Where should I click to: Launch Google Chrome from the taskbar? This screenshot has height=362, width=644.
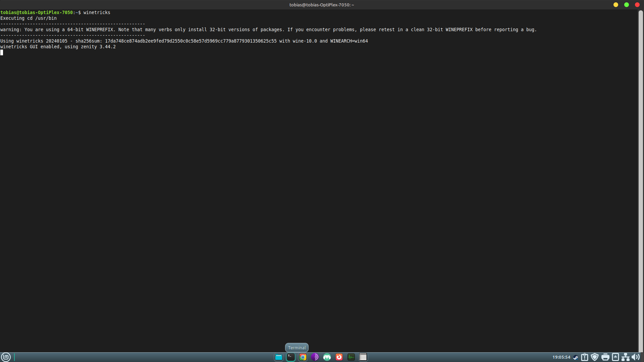pyautogui.click(x=303, y=357)
